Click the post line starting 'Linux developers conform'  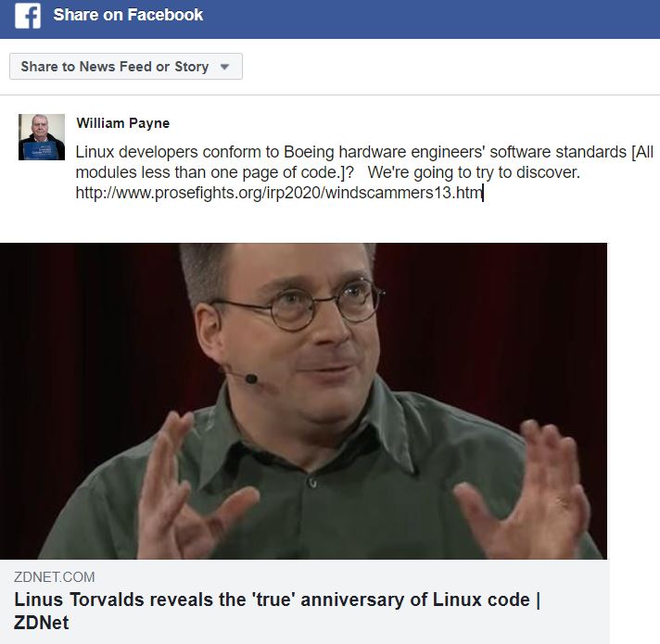pyautogui.click(x=364, y=152)
